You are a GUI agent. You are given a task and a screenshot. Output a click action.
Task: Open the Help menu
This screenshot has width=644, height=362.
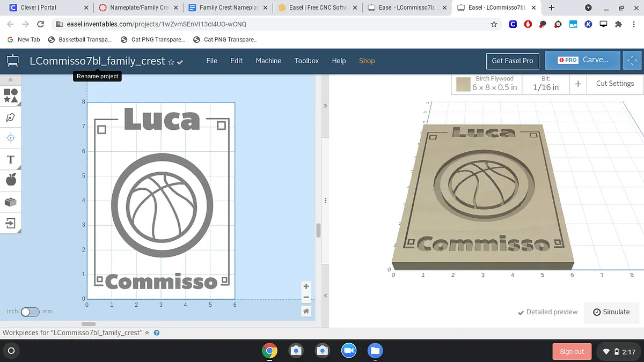tap(339, 61)
